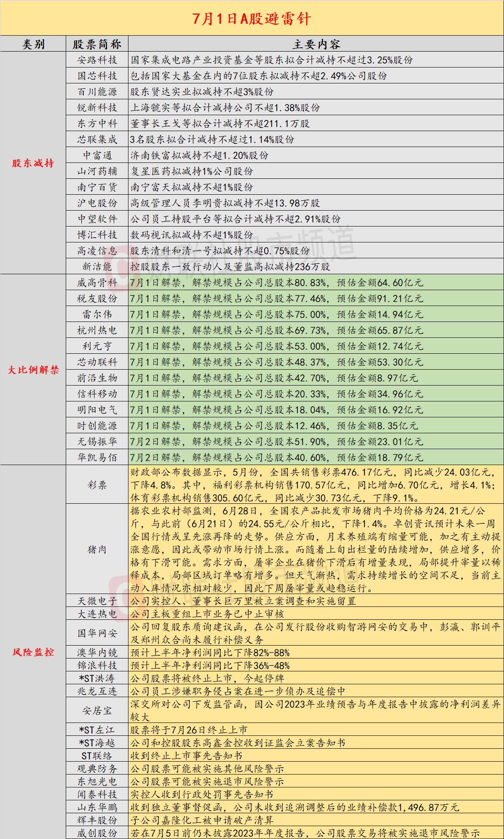The width and height of the screenshot is (504, 839).
Task: Click 预计上半年净利润同比下降82%-88% content
Action: pyautogui.click(x=210, y=653)
